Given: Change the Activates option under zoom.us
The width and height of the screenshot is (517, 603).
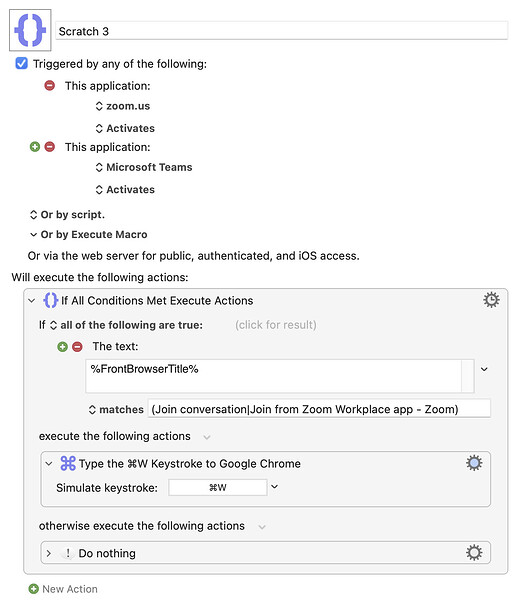Looking at the screenshot, I should [125, 128].
